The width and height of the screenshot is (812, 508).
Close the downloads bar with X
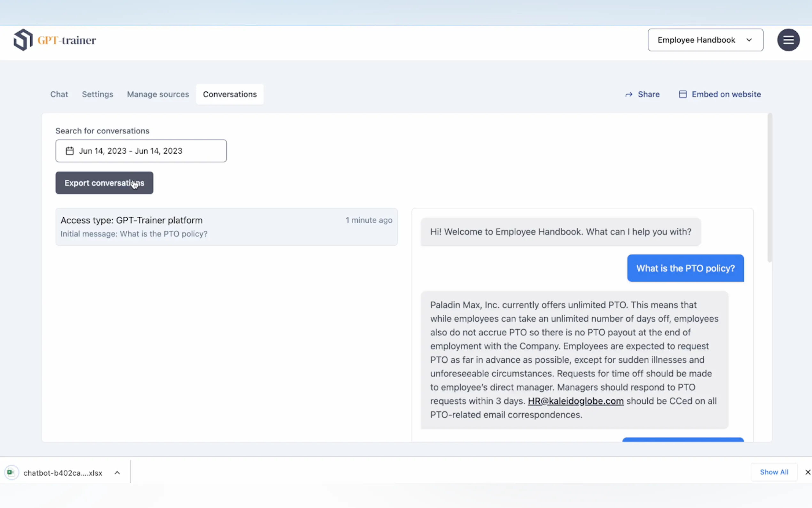tap(807, 472)
